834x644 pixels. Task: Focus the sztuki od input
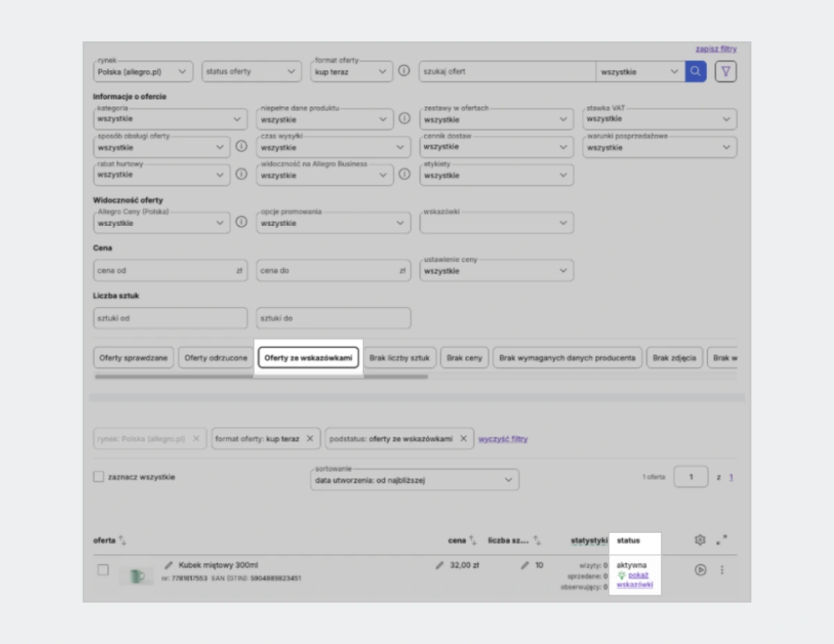170,318
